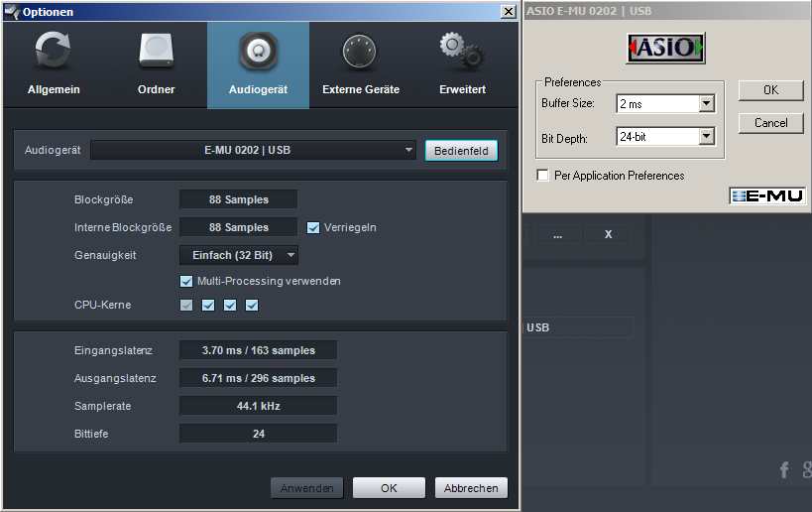Screen dimensions: 812x512
Task: Open the Erweitert settings tab
Action: tap(462, 65)
